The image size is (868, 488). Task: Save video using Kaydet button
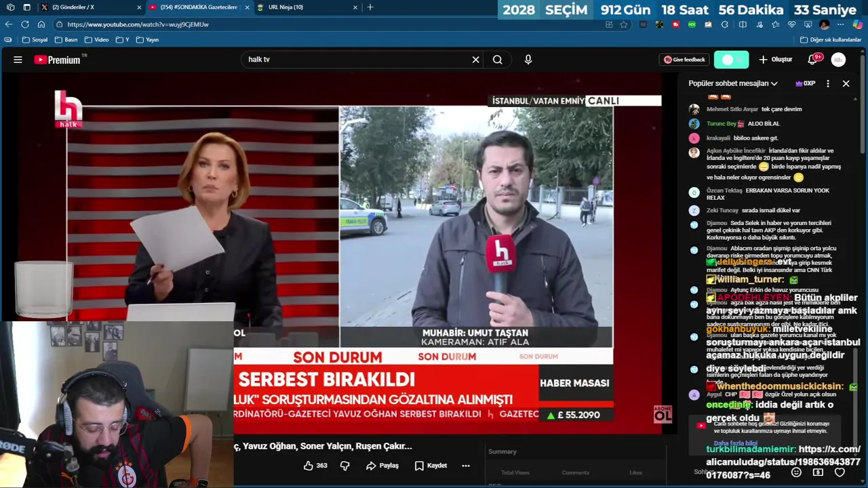click(431, 466)
